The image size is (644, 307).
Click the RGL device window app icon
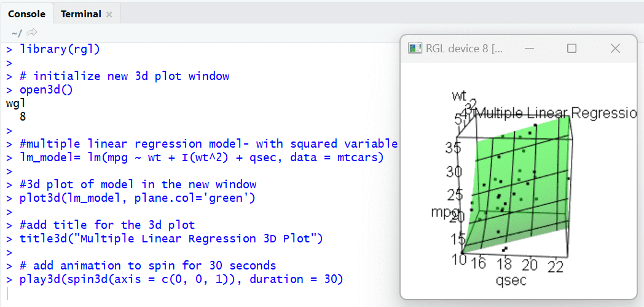click(415, 49)
